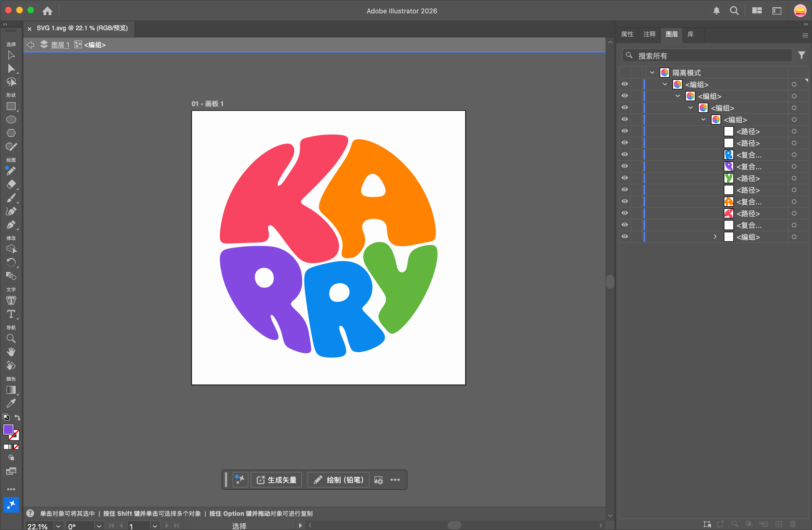Select the Eraser tool
This screenshot has width=812, height=530.
(x=11, y=184)
